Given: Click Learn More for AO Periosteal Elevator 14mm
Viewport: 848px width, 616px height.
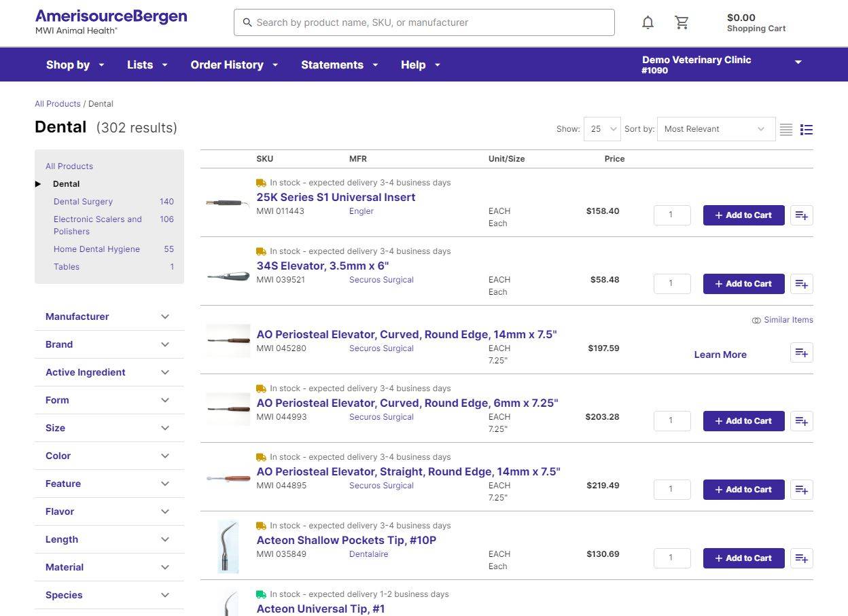Looking at the screenshot, I should (x=720, y=355).
